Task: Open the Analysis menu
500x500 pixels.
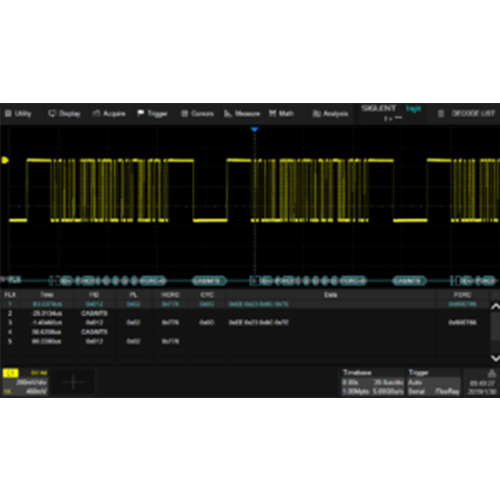Action: click(x=330, y=114)
